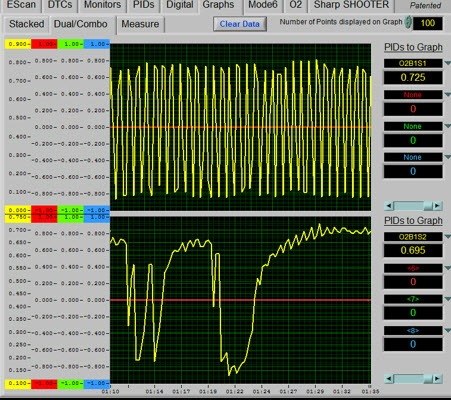Open the Measure sub-tab

pos(140,24)
